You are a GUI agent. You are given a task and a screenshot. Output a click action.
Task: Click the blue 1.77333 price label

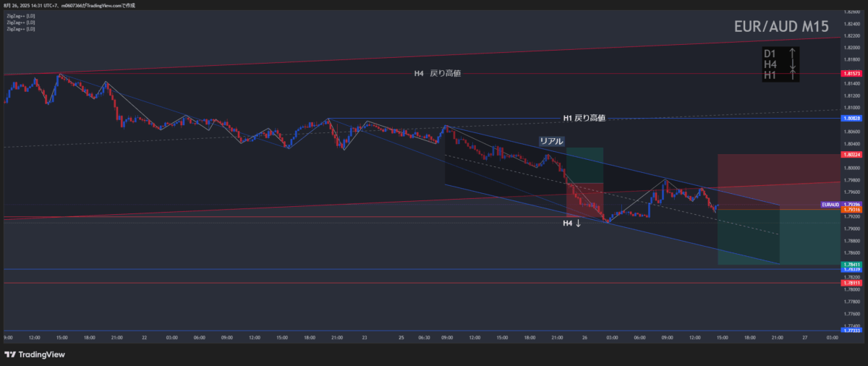pyautogui.click(x=851, y=331)
